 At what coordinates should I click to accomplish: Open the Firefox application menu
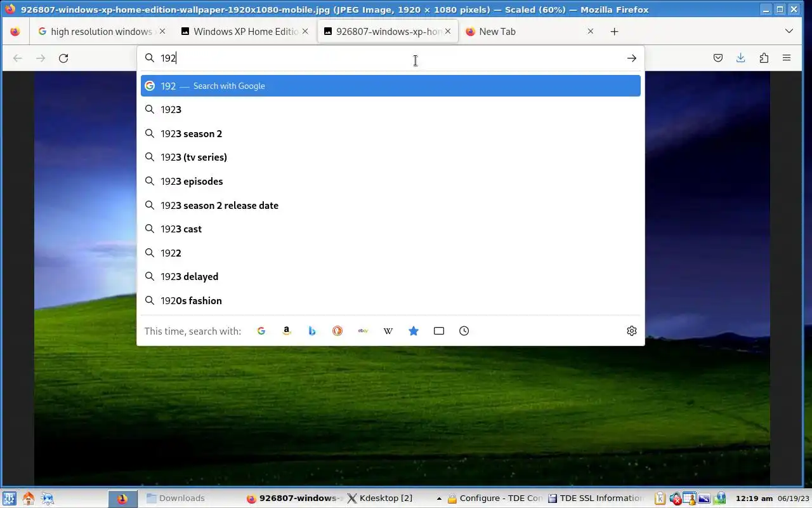coord(787,58)
